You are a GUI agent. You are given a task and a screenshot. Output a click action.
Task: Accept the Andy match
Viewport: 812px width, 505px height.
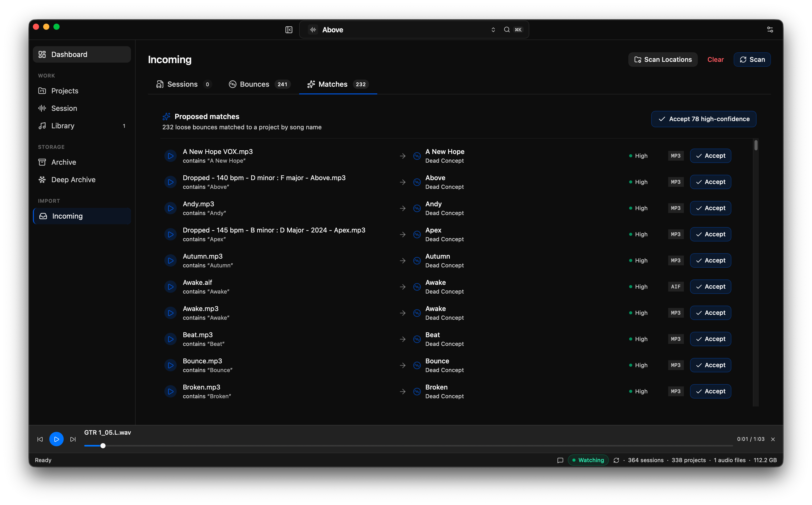710,208
